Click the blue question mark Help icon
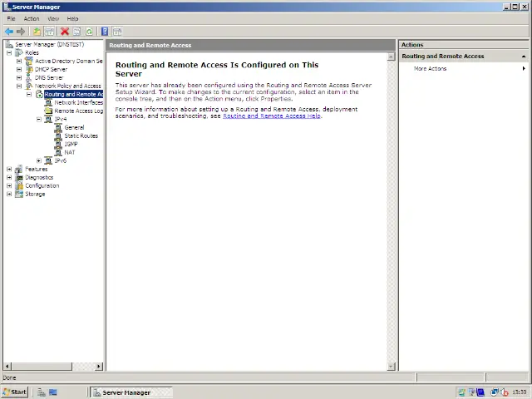The image size is (532, 399). pos(105,32)
